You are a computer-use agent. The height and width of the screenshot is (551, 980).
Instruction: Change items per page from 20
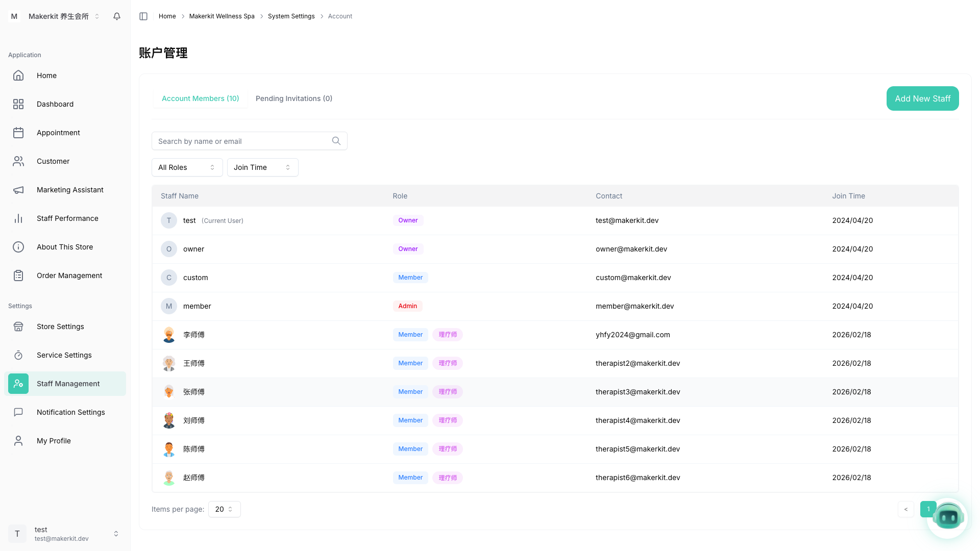coord(224,509)
